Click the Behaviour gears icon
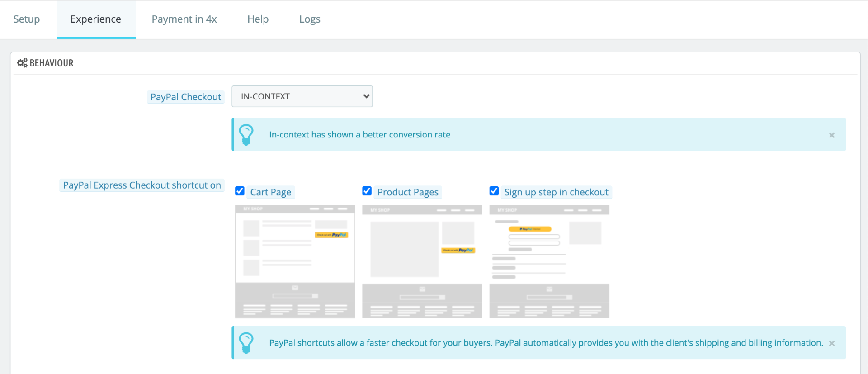868x374 pixels. point(22,63)
